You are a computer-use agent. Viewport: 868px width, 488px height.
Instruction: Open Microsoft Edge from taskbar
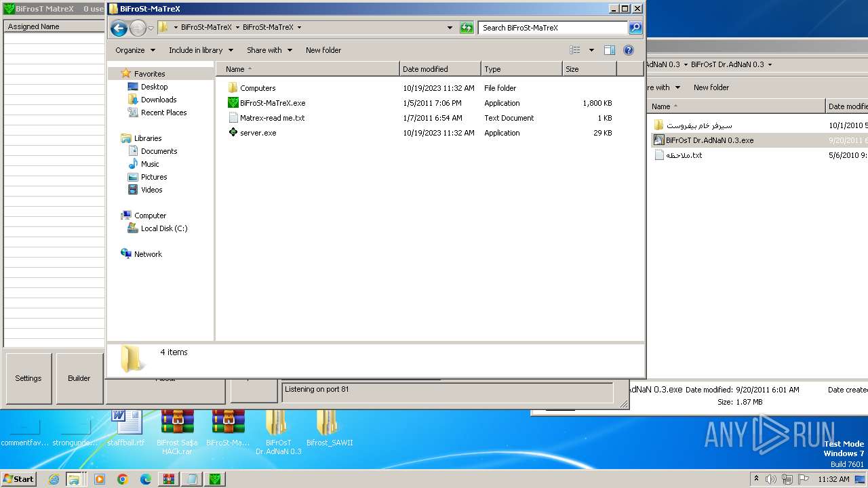pyautogui.click(x=145, y=479)
